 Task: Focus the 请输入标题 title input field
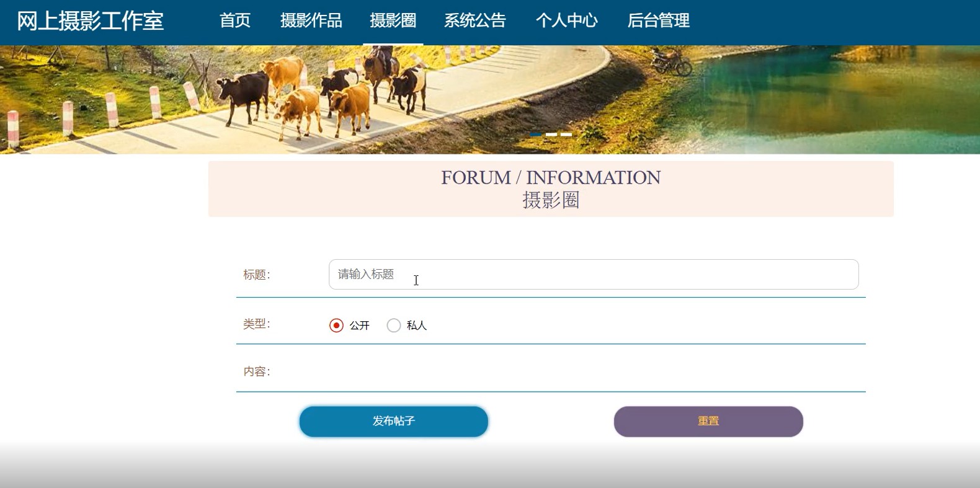[594, 274]
